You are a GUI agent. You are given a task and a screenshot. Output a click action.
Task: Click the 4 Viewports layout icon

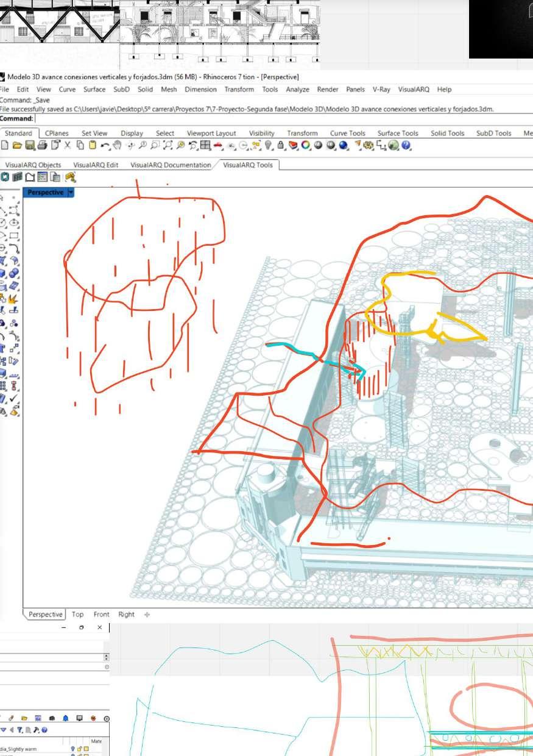pos(205,146)
